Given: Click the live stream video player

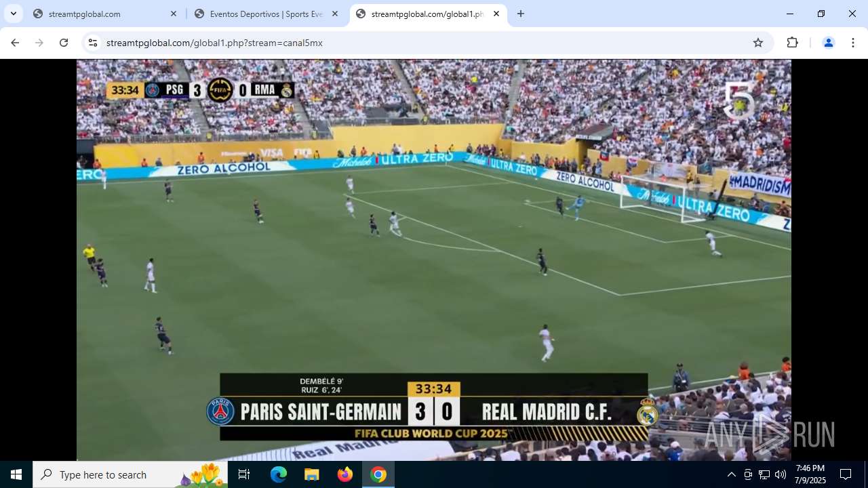Looking at the screenshot, I should tap(434, 260).
